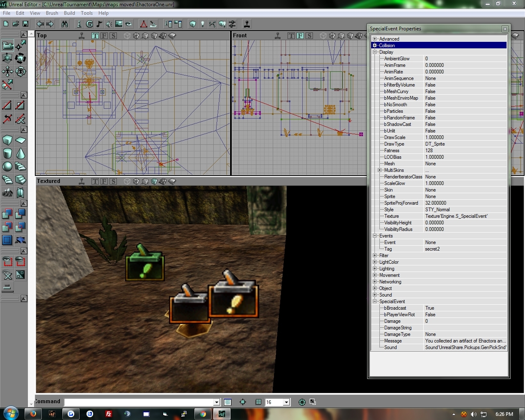The height and width of the screenshot is (420, 525).
Task: Collapse the Display property category
Action: click(374, 52)
